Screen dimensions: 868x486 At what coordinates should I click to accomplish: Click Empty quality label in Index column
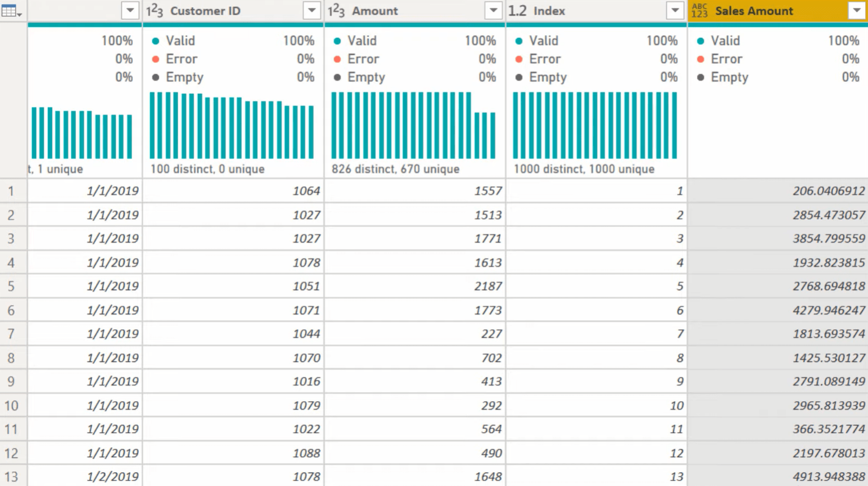click(x=548, y=78)
